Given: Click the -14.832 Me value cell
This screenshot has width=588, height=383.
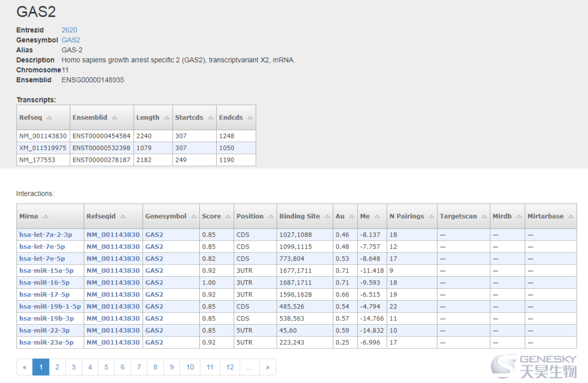Looking at the screenshot, I should [x=372, y=331].
